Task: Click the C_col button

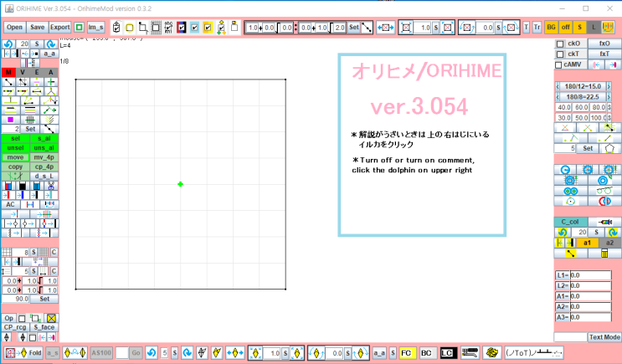Action: (570, 222)
